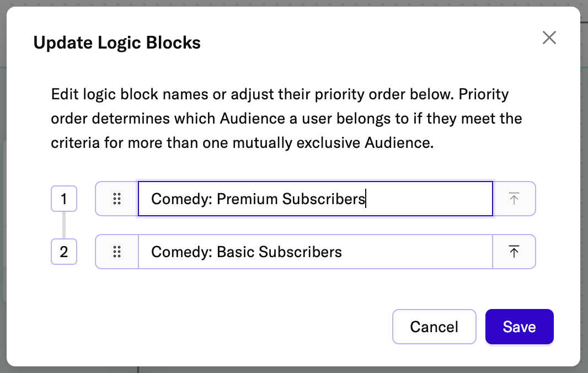588x373 pixels.
Task: Click the connector line between priority badges
Action: [64, 225]
